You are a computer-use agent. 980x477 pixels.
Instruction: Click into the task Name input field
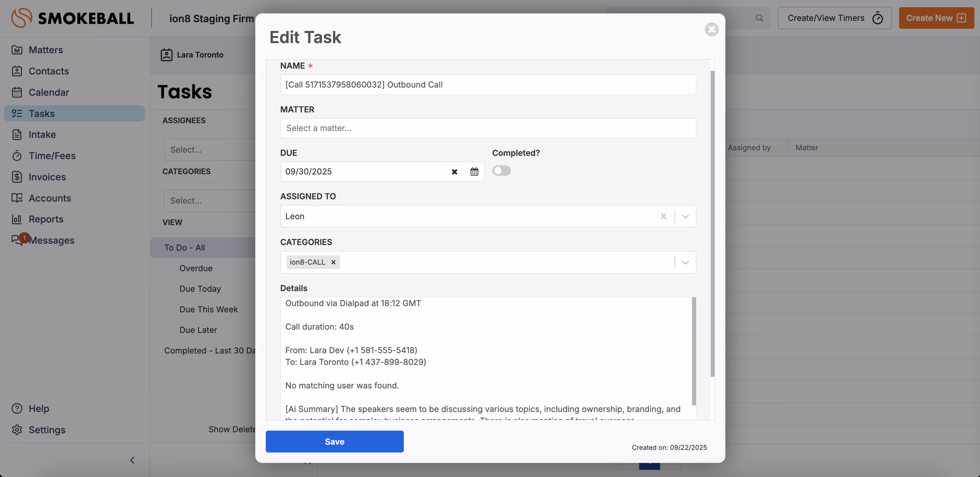coord(488,85)
